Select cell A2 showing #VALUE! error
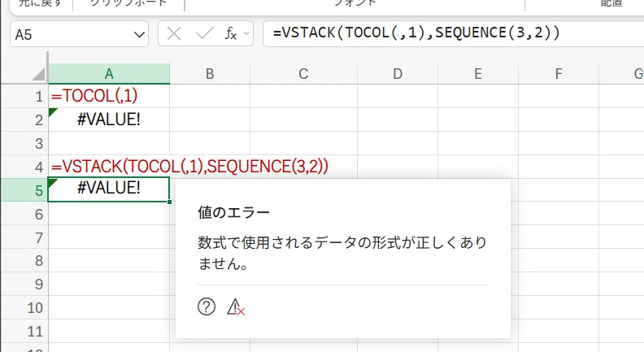This screenshot has height=352, width=644. [x=109, y=120]
